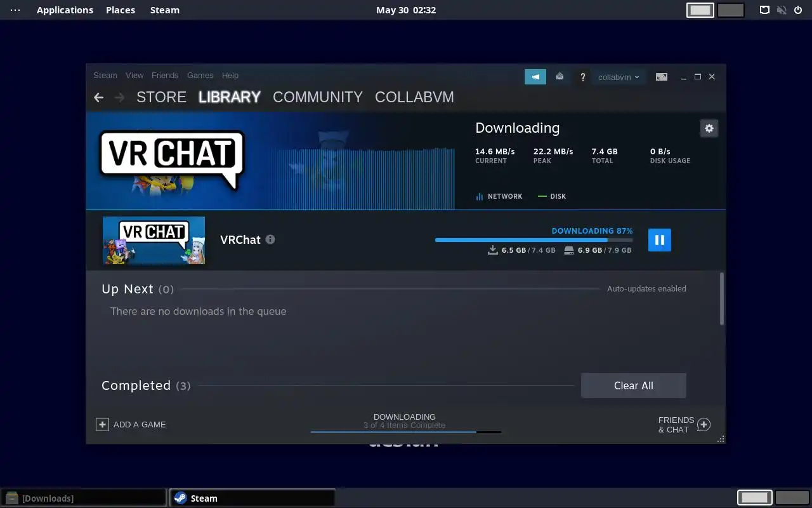Click the top panel clock May 30 02:32
The width and height of the screenshot is (812, 508).
pos(406,10)
